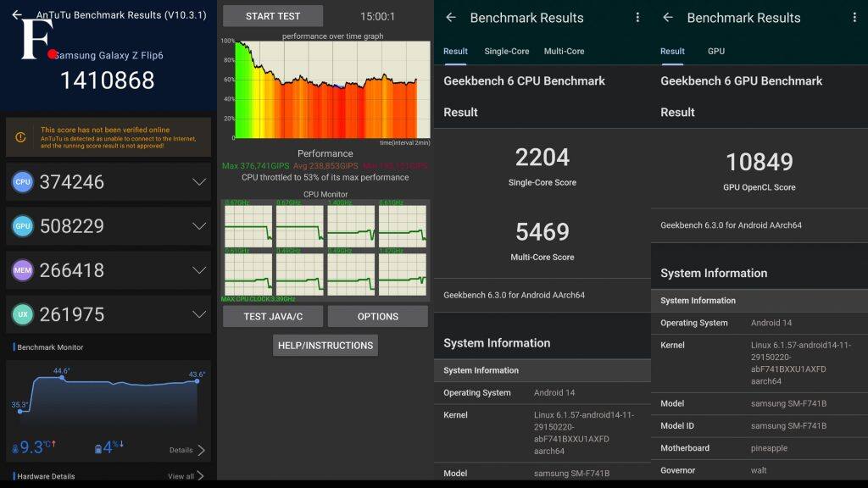Switch to the Multi-Core tab
868x488 pixels.
coord(564,51)
